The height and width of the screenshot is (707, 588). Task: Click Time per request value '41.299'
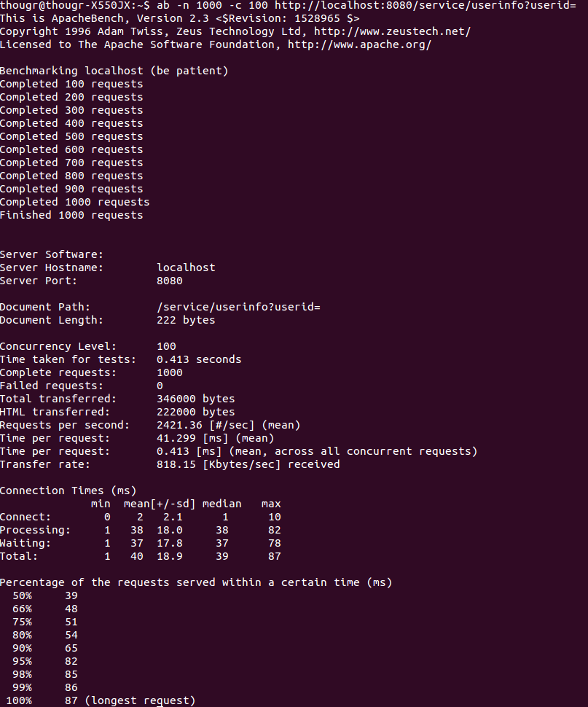[176, 438]
